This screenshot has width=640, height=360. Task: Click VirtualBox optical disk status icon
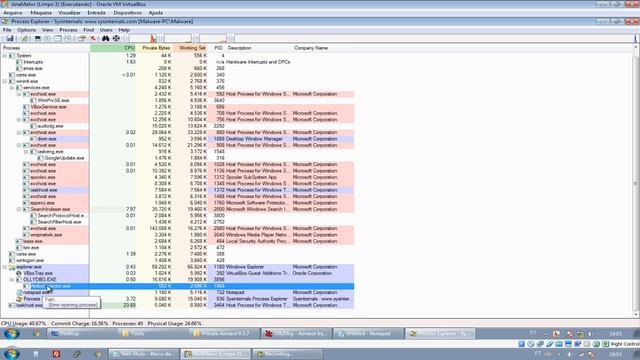[x=531, y=344]
